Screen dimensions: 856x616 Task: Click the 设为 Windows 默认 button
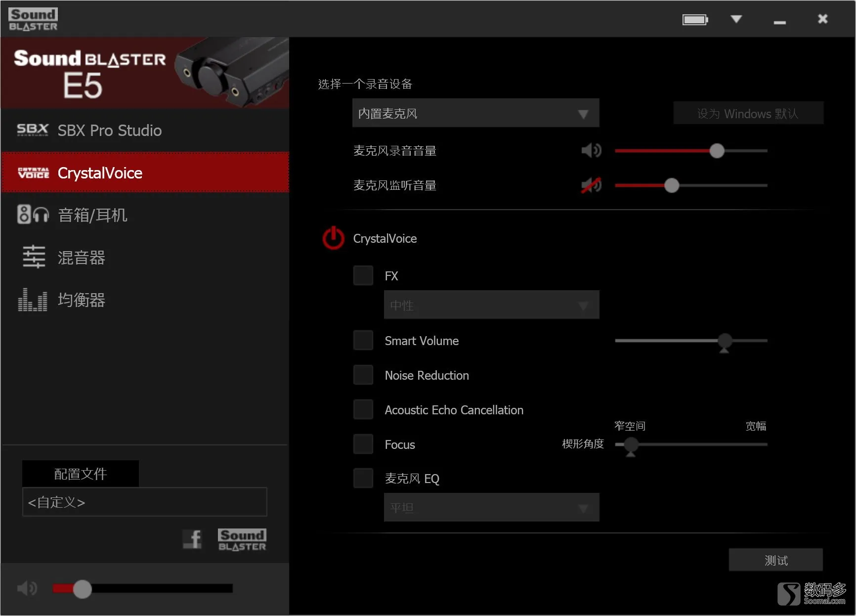click(x=748, y=113)
